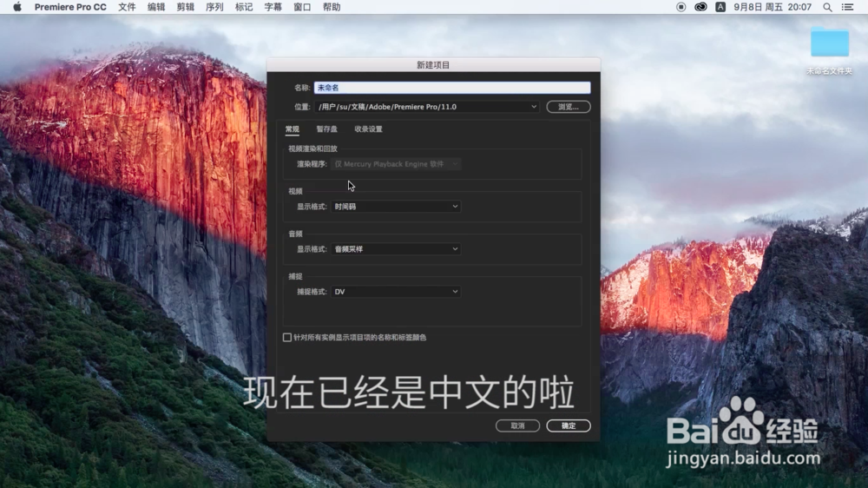Viewport: 868px width, 488px height.
Task: Click the 新建项目 dialog title bar
Action: (x=433, y=65)
